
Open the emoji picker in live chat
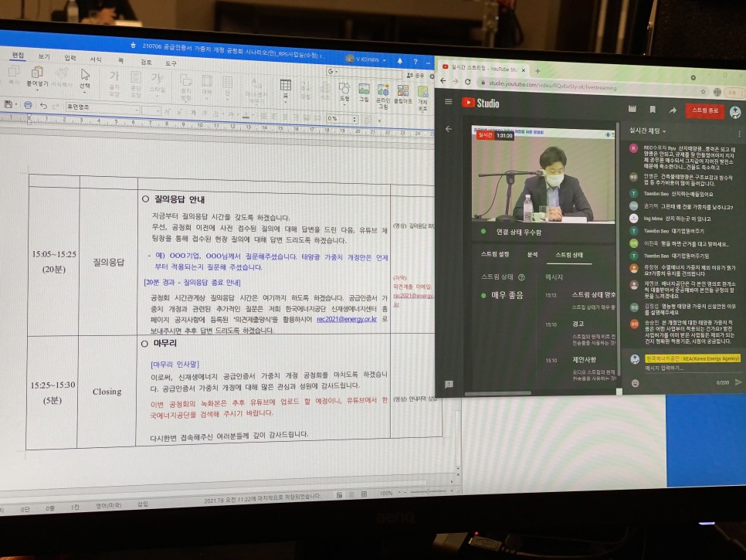click(635, 383)
